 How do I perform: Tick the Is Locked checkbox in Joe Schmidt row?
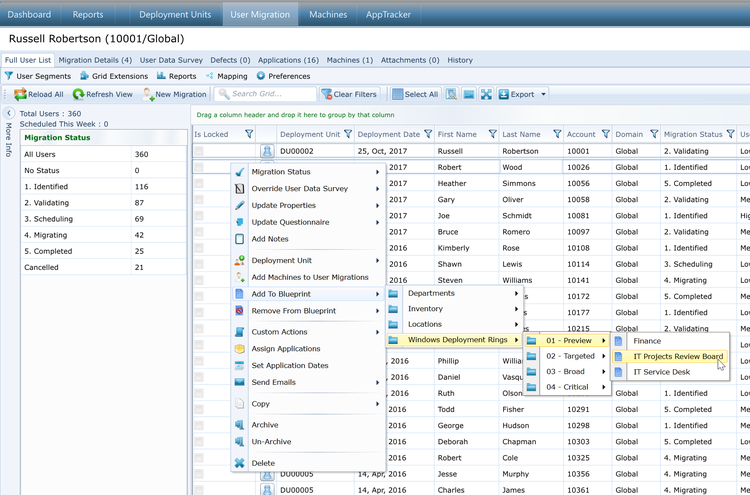(x=199, y=216)
